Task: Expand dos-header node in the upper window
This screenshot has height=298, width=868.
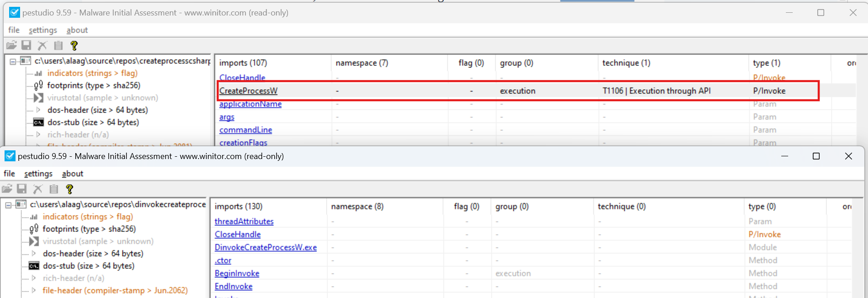Action: 38,110
